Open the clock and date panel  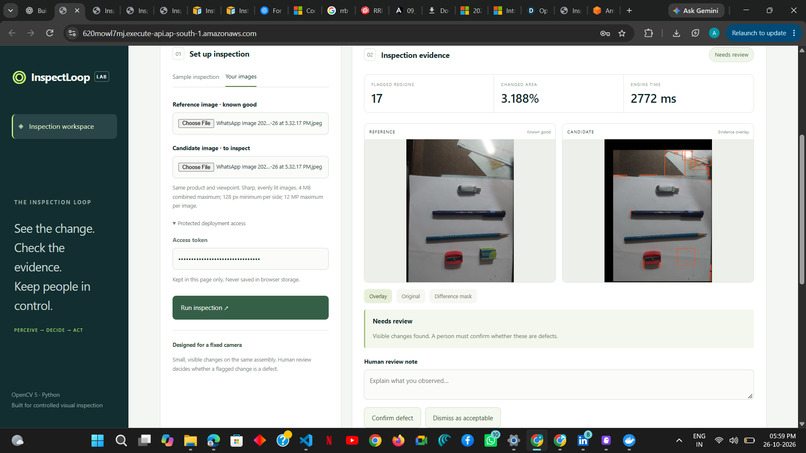pos(779,441)
